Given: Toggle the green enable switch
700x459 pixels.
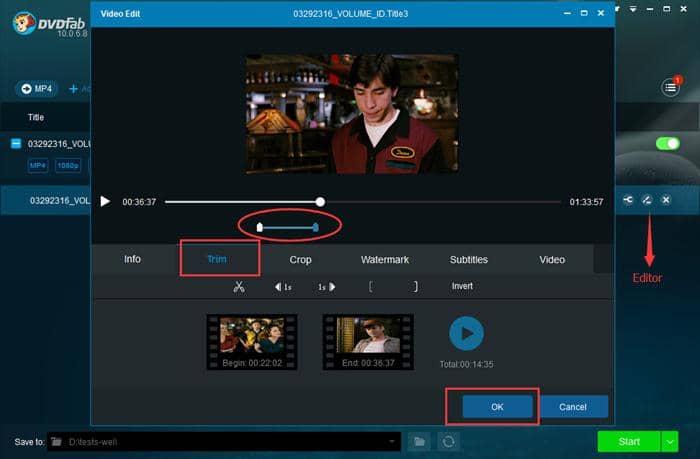Looking at the screenshot, I should click(x=668, y=143).
